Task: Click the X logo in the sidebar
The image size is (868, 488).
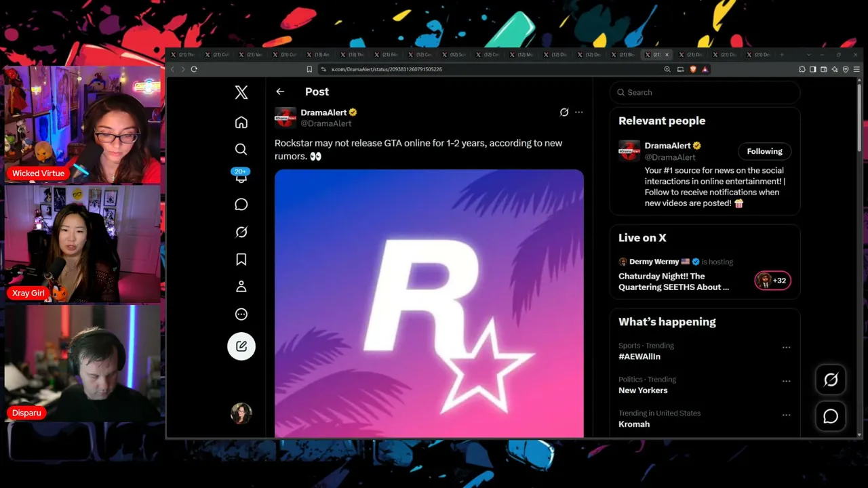Action: [x=241, y=93]
